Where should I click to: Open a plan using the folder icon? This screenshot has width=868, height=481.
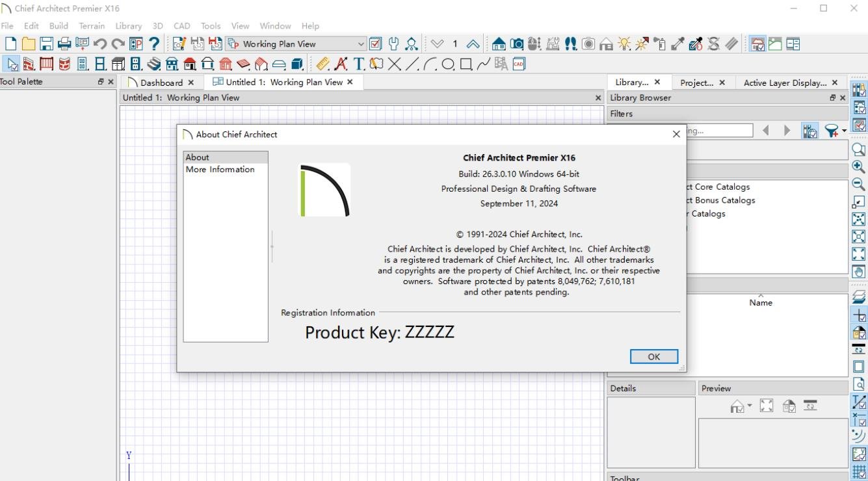pyautogui.click(x=28, y=44)
